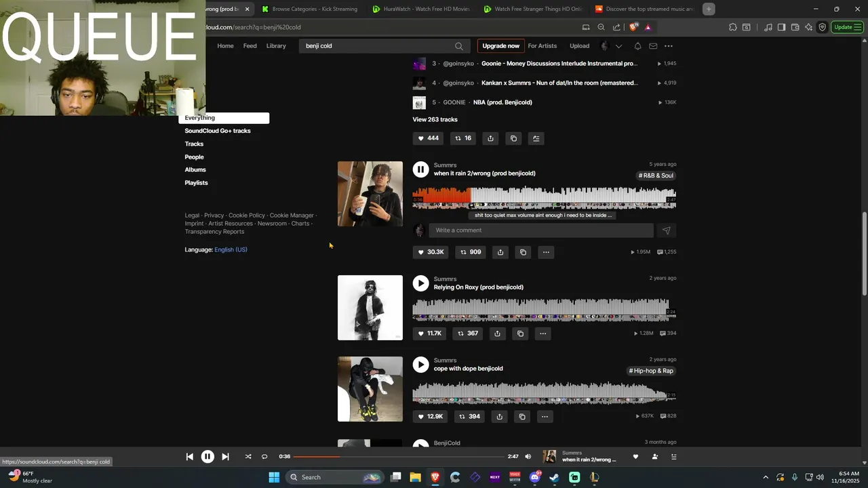The width and height of the screenshot is (868, 488).
Task: Pause playback in bottom player bar
Action: pos(208,457)
